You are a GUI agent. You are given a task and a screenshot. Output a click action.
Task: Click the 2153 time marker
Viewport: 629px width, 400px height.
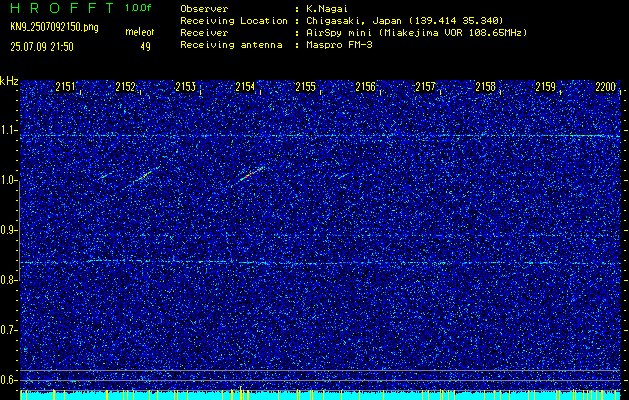(185, 87)
